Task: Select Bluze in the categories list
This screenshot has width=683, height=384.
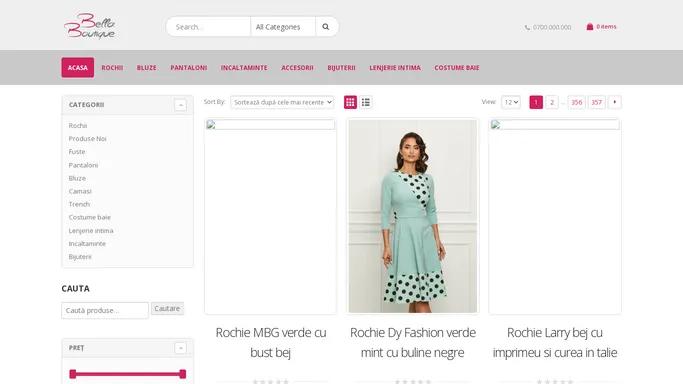Action: pyautogui.click(x=77, y=178)
